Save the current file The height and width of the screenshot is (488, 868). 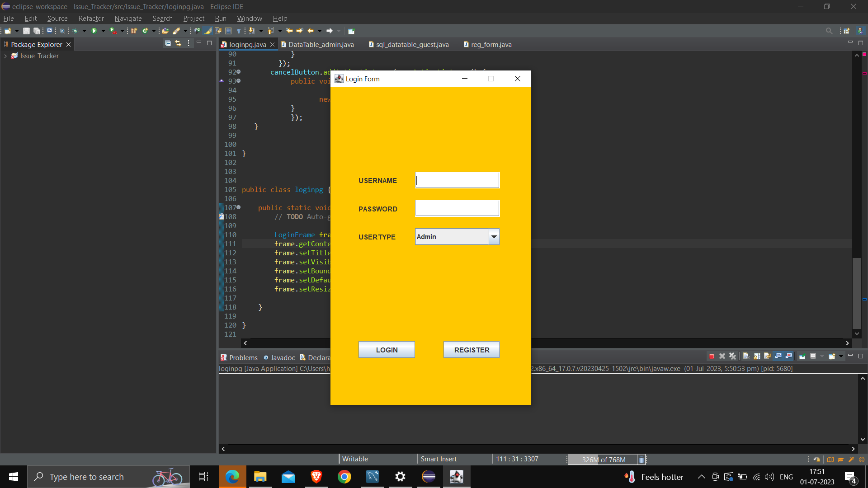pyautogui.click(x=26, y=31)
